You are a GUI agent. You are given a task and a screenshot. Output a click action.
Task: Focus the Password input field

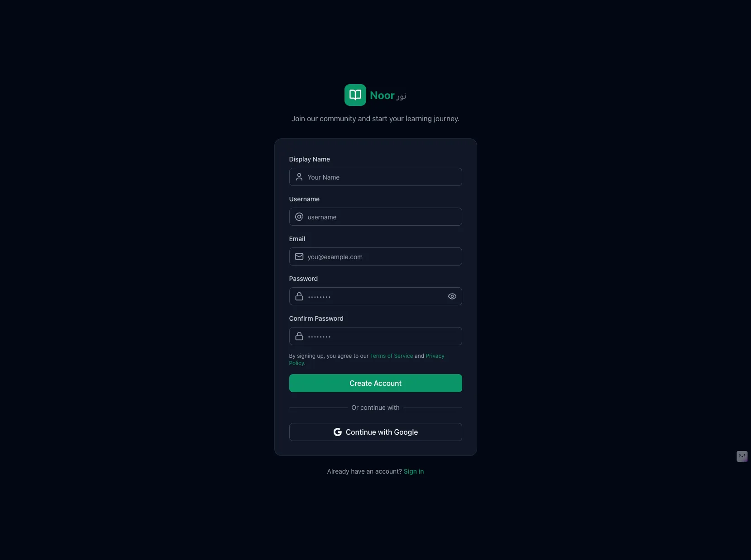376,296
